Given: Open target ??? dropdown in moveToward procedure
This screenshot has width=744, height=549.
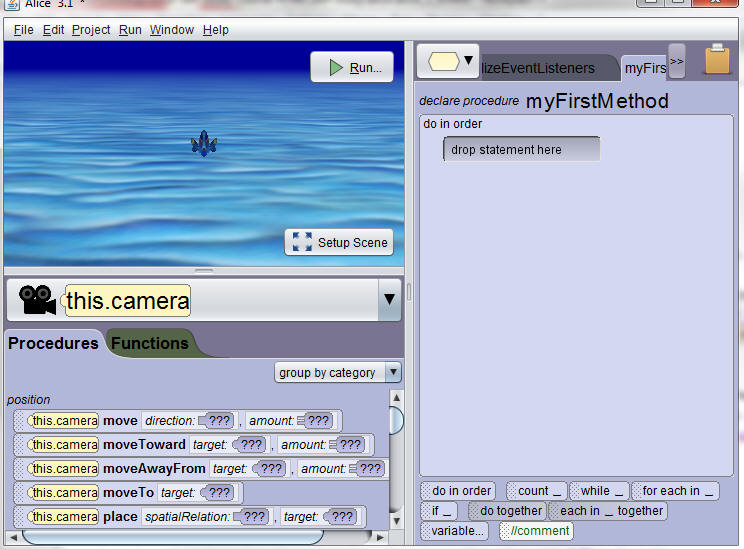Looking at the screenshot, I should pos(249,445).
